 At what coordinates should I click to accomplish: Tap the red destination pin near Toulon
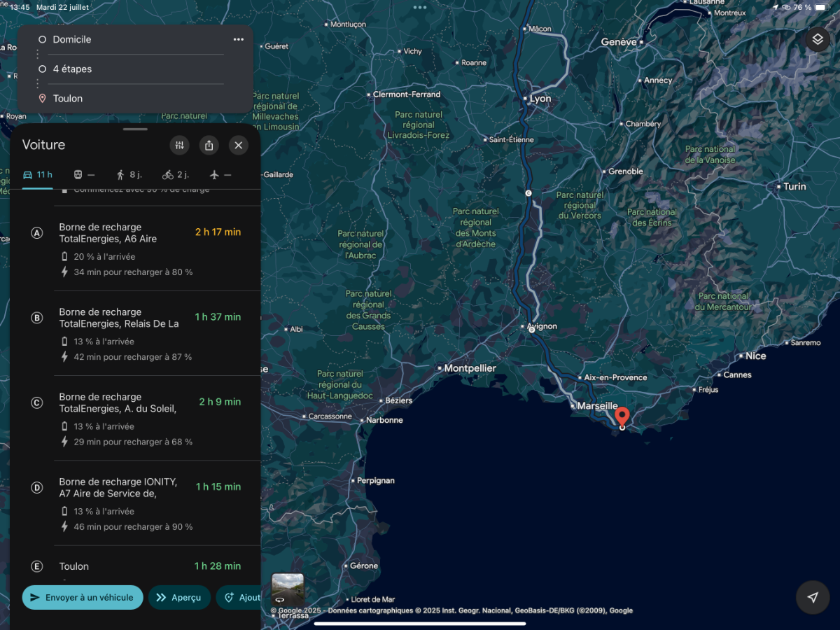pos(622,417)
